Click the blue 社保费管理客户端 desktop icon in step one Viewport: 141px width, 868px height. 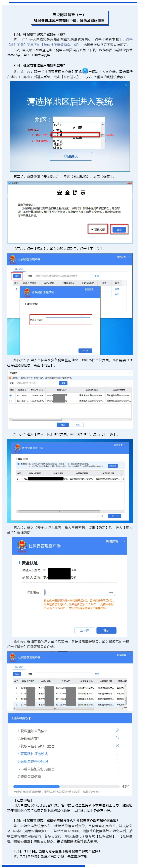pyautogui.click(x=85, y=71)
